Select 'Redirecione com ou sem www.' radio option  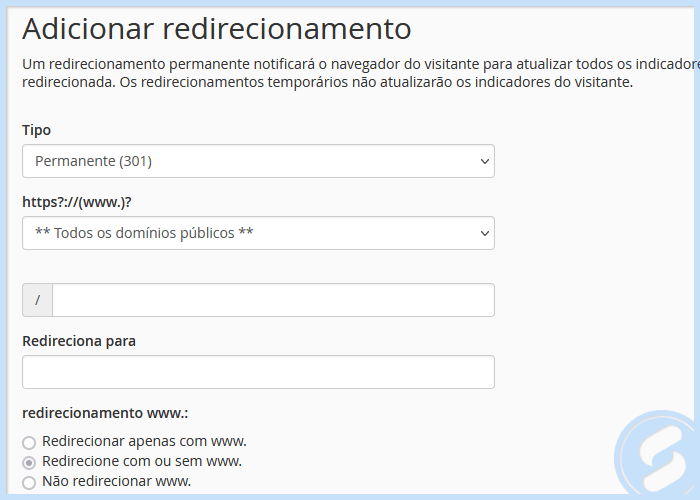point(29,462)
